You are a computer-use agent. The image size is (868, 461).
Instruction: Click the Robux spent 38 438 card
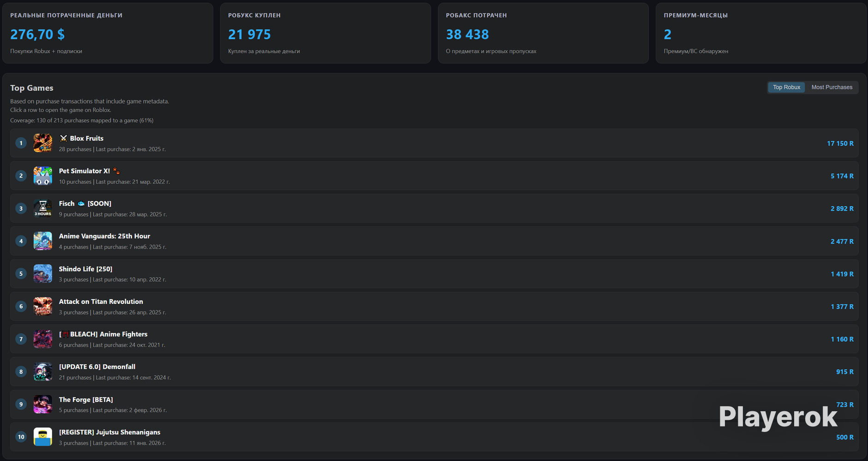pos(543,33)
